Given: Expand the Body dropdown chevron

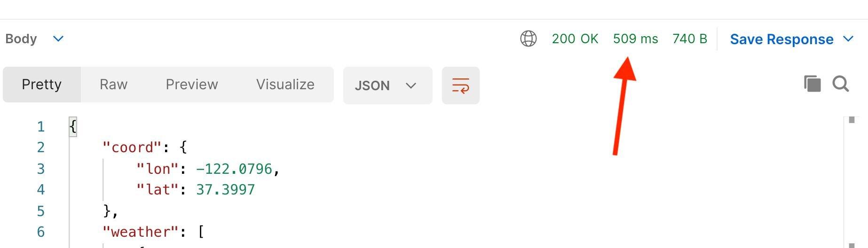Looking at the screenshot, I should point(58,39).
